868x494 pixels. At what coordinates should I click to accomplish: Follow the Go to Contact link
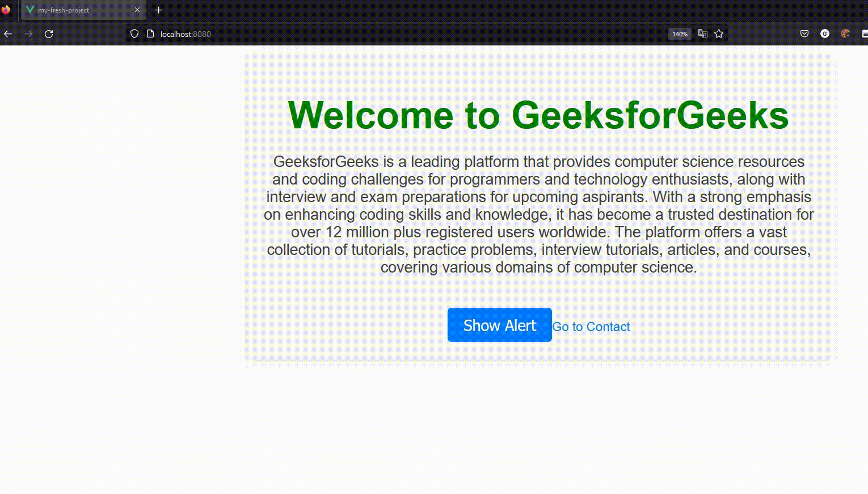click(591, 327)
